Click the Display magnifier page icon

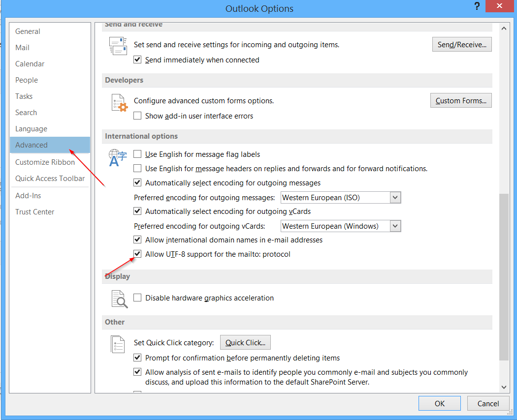[x=119, y=299]
